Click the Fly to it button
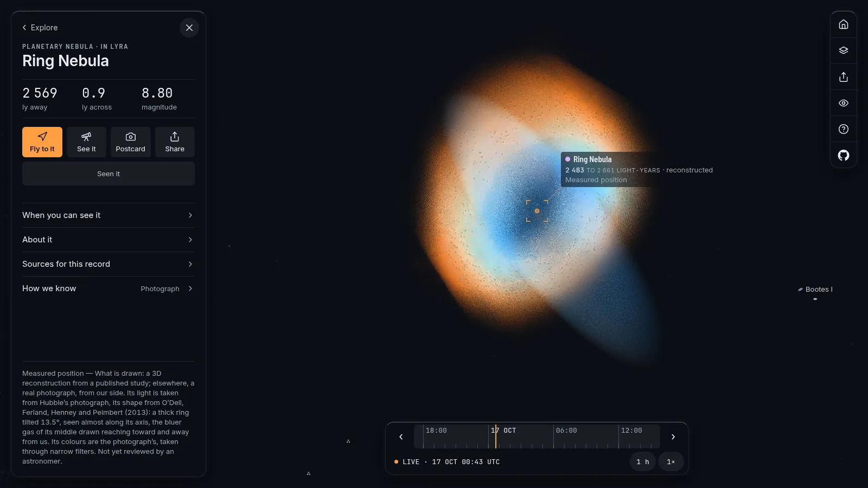Image resolution: width=868 pixels, height=488 pixels. tap(42, 142)
